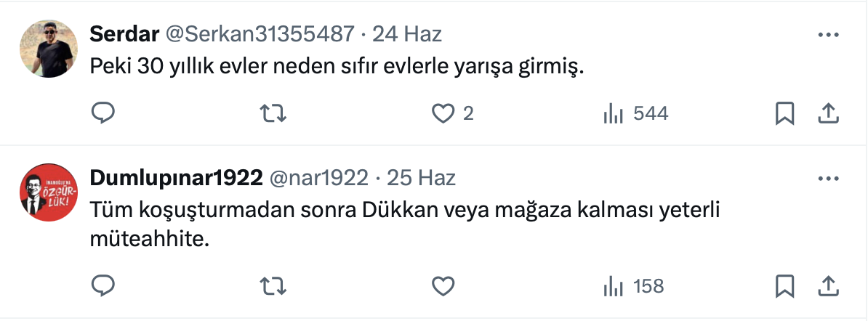
Task: View analytics showing 158 views
Action: [x=633, y=286]
